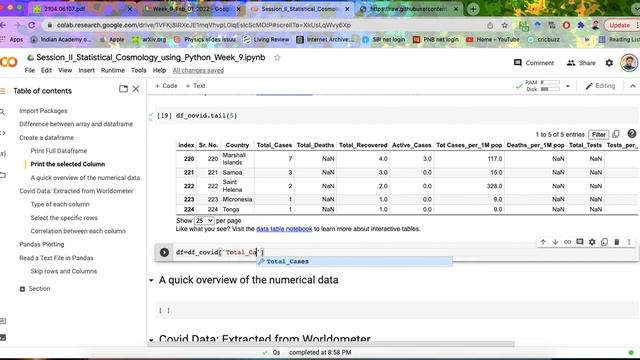Viewport: 640px width, 360px height.
Task: Delete the cell with trash icon
Action: [x=617, y=242]
